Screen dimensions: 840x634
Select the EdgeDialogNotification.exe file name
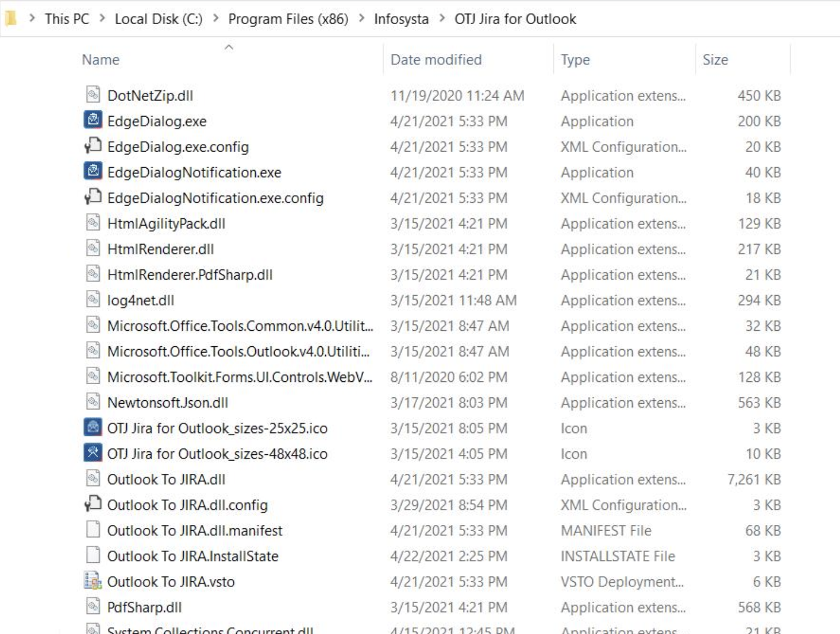point(194,172)
